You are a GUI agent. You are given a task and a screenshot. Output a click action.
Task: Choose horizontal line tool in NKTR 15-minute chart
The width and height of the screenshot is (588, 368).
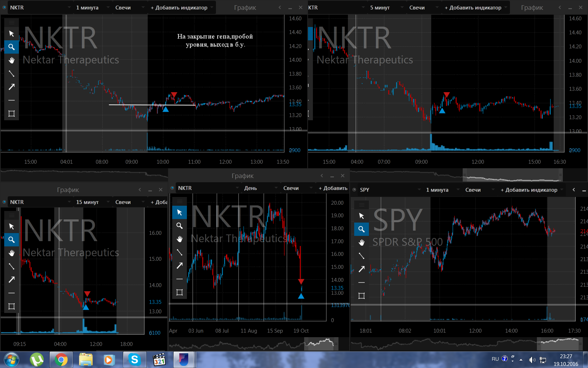[x=12, y=293]
